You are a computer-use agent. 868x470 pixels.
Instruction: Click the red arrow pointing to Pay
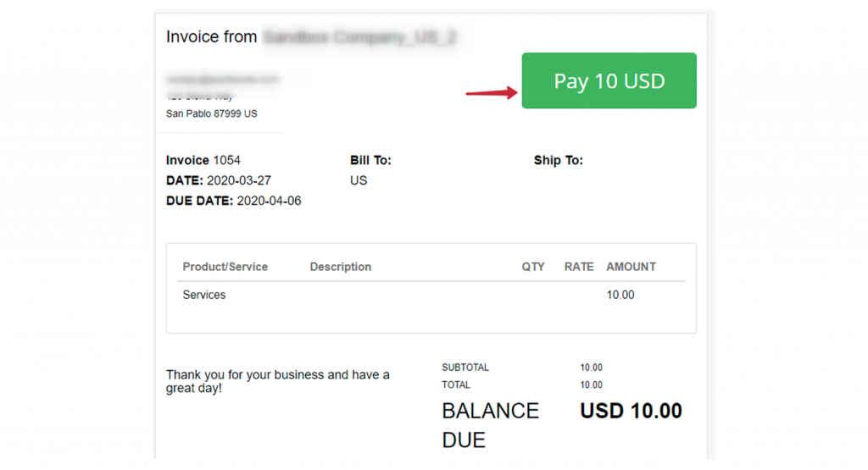click(x=492, y=92)
